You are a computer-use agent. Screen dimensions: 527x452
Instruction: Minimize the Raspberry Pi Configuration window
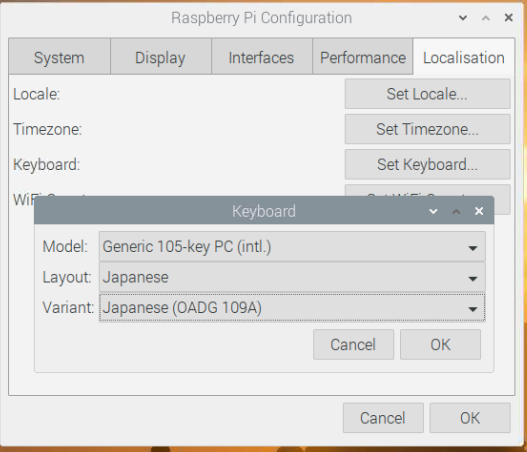(463, 17)
